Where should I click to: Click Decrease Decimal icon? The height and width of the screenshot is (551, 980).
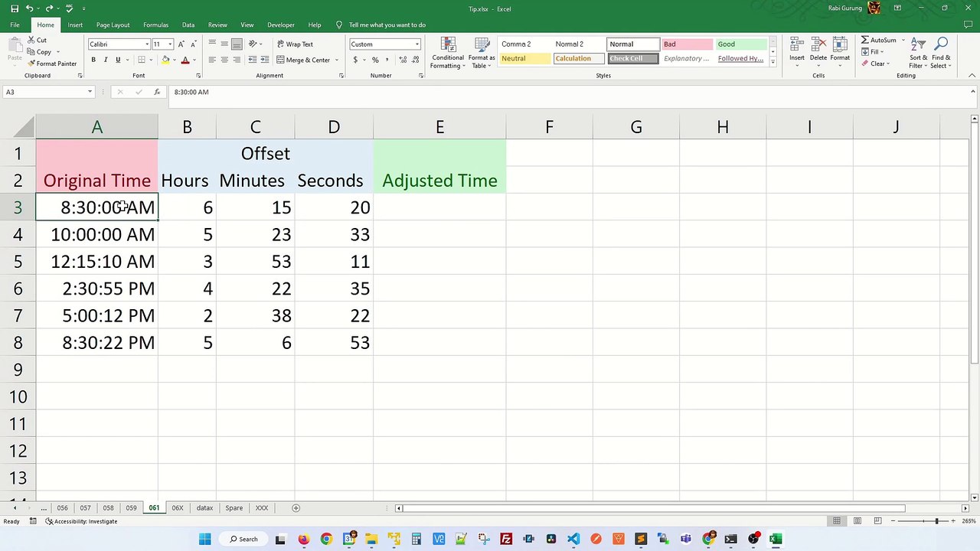415,60
